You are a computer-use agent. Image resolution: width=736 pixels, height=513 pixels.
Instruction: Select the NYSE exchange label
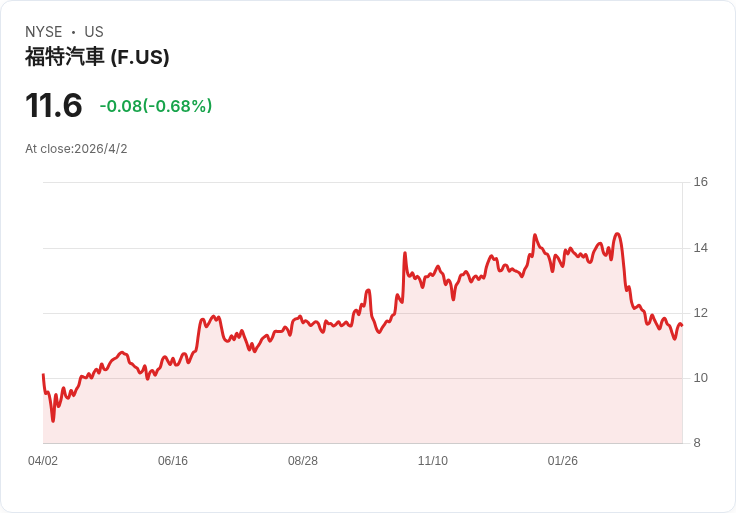tap(44, 32)
